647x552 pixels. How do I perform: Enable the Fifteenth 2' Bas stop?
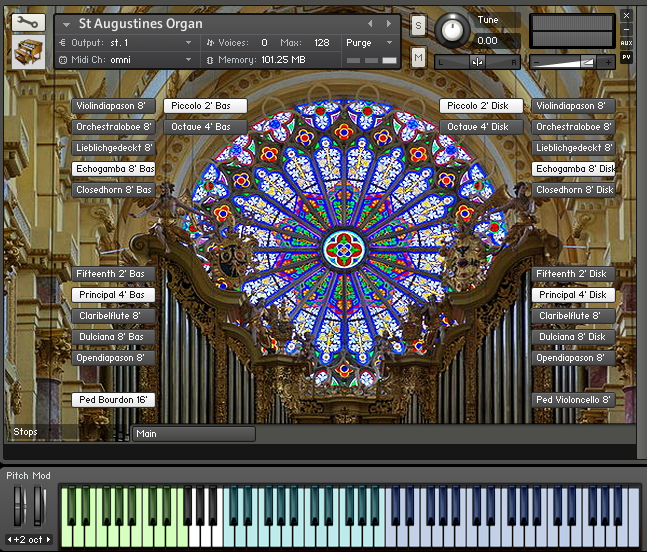tap(113, 274)
